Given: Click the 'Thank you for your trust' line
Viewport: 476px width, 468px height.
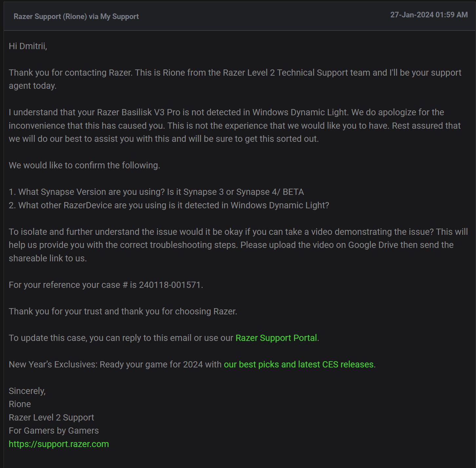Looking at the screenshot, I should pyautogui.click(x=123, y=311).
